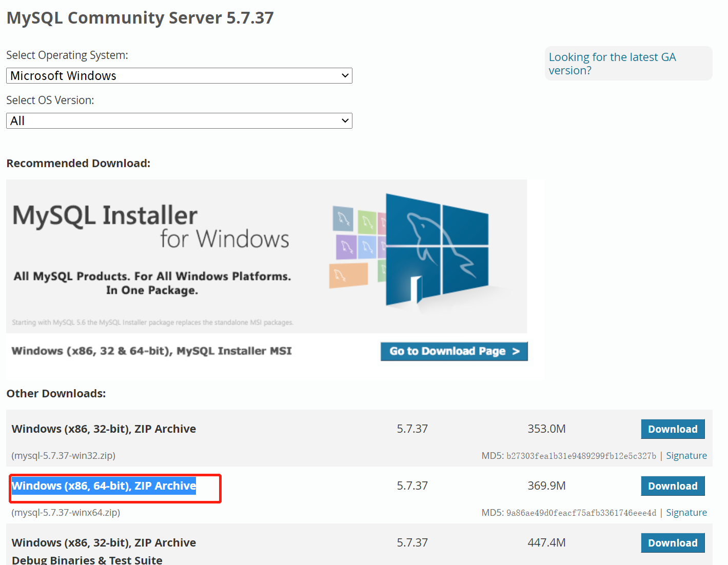Click the MD5 hash beginning 9a86ae

tap(581, 513)
